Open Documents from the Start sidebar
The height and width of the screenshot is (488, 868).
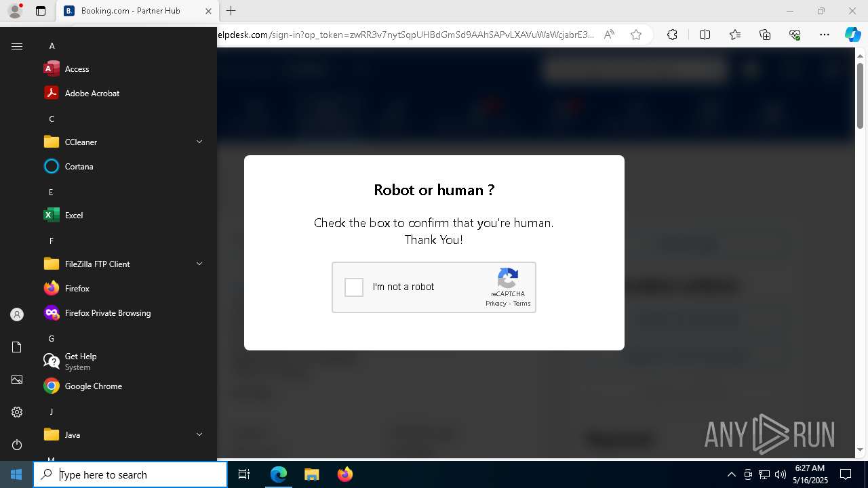pos(17,347)
